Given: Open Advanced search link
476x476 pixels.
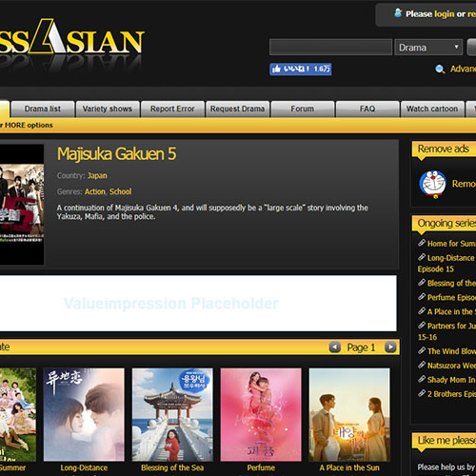Looking at the screenshot, I should point(463,69).
